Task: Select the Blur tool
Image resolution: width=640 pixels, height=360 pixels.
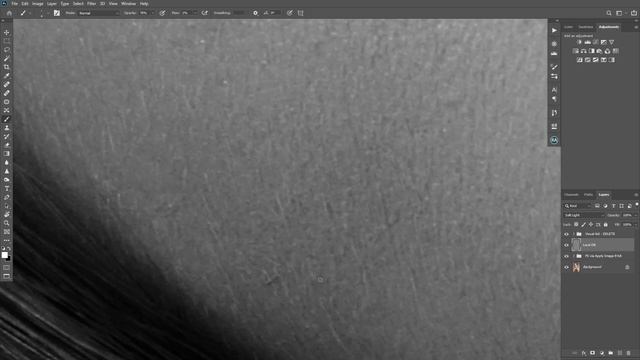Action: pyautogui.click(x=7, y=162)
